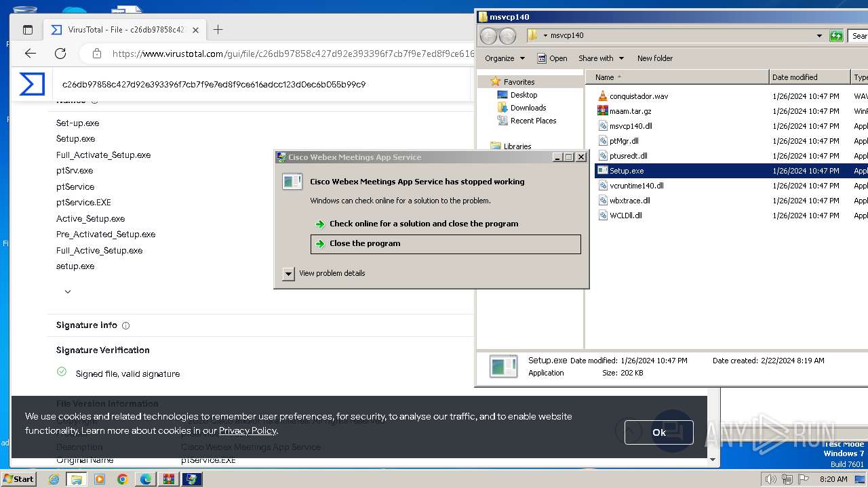
Task: Sort files by Date modified column
Action: [x=810, y=77]
